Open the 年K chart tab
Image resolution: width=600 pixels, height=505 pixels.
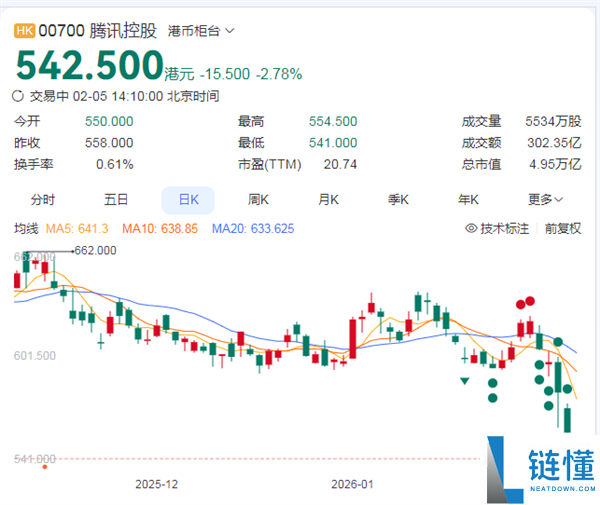468,200
